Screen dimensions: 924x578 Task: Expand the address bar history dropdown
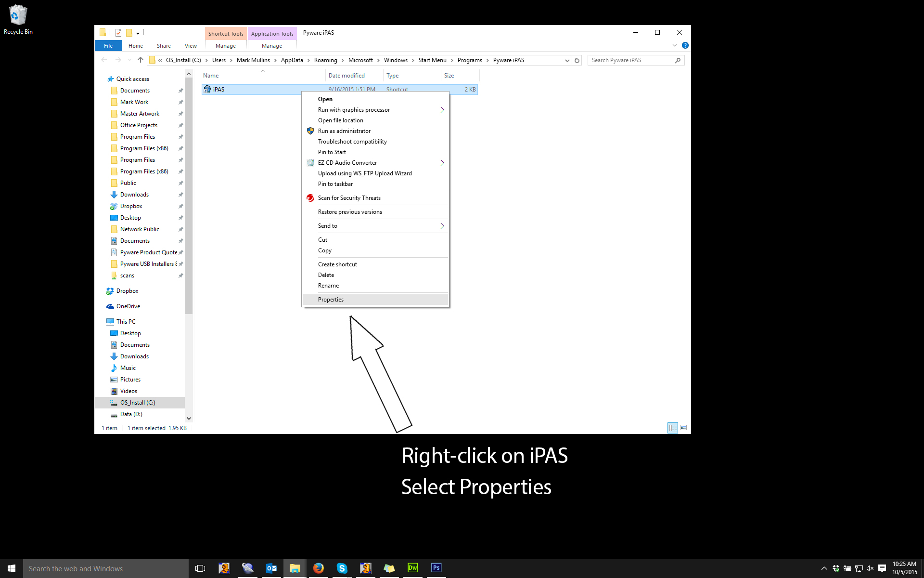tap(567, 60)
